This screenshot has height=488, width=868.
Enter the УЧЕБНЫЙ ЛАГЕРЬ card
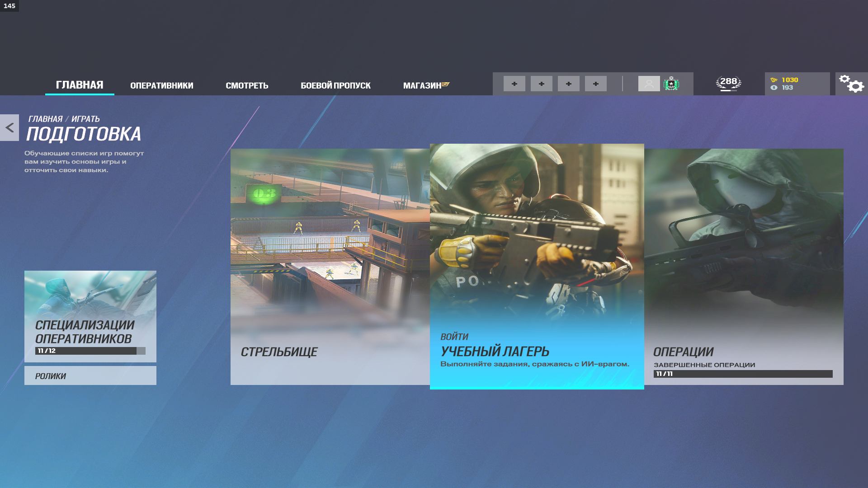point(537,267)
